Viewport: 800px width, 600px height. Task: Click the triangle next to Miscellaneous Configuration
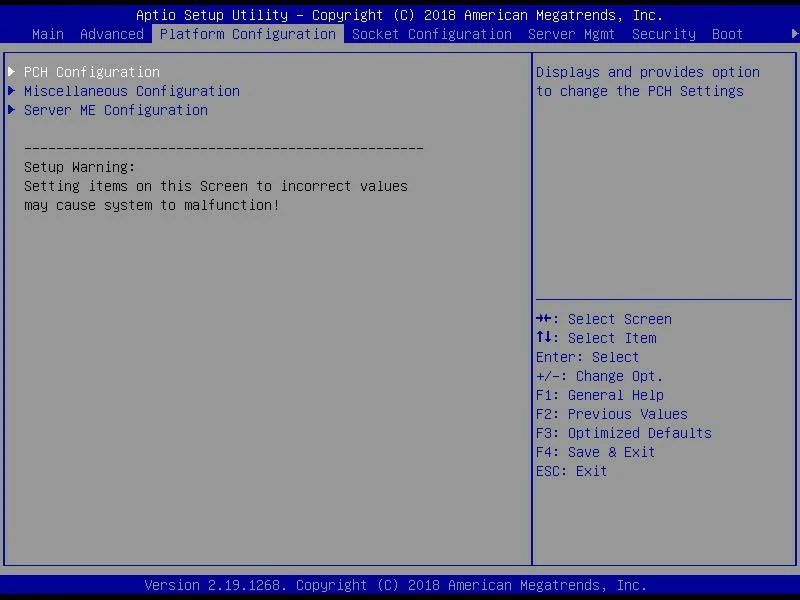(12, 91)
